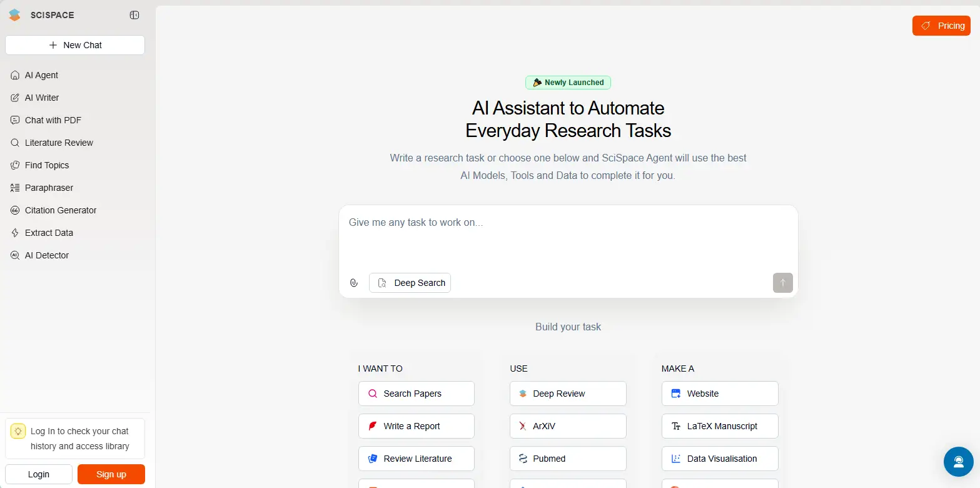Click the Chat with PDF bubble icon

click(15, 120)
